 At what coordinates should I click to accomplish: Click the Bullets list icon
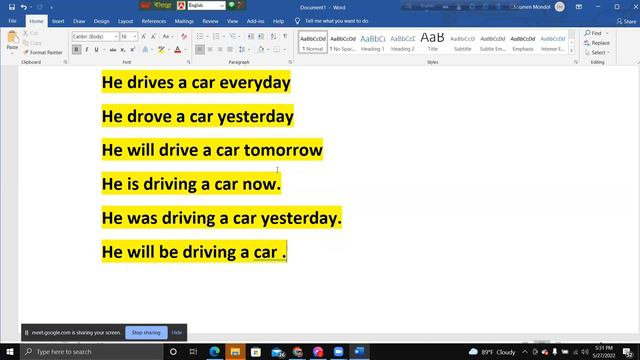(x=200, y=37)
